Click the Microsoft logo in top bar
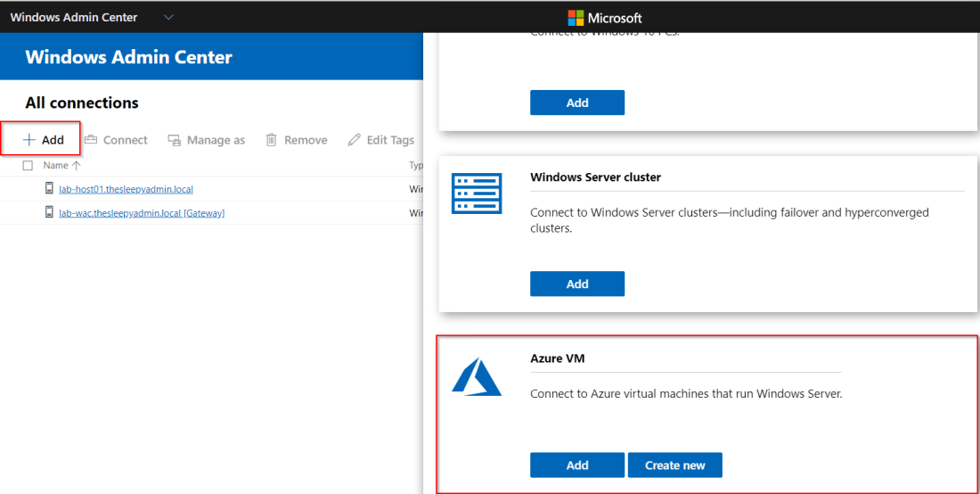This screenshot has width=980, height=494. click(x=576, y=18)
